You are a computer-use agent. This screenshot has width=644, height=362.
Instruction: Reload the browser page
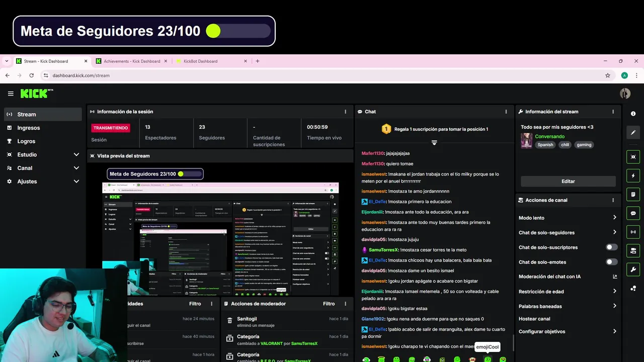pyautogui.click(x=31, y=75)
